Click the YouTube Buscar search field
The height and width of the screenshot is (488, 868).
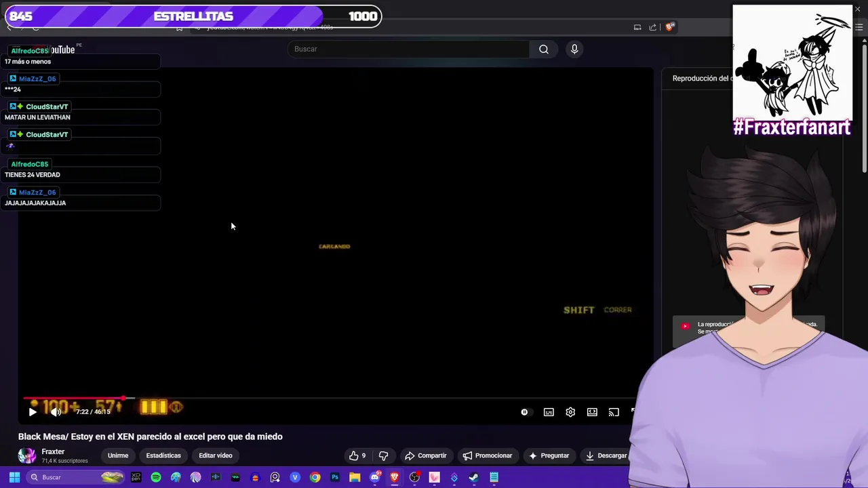[408, 49]
